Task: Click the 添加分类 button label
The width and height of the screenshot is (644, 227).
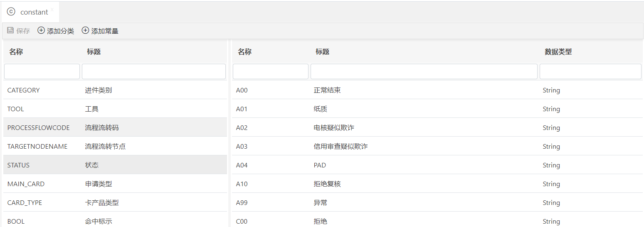Action: tap(60, 31)
